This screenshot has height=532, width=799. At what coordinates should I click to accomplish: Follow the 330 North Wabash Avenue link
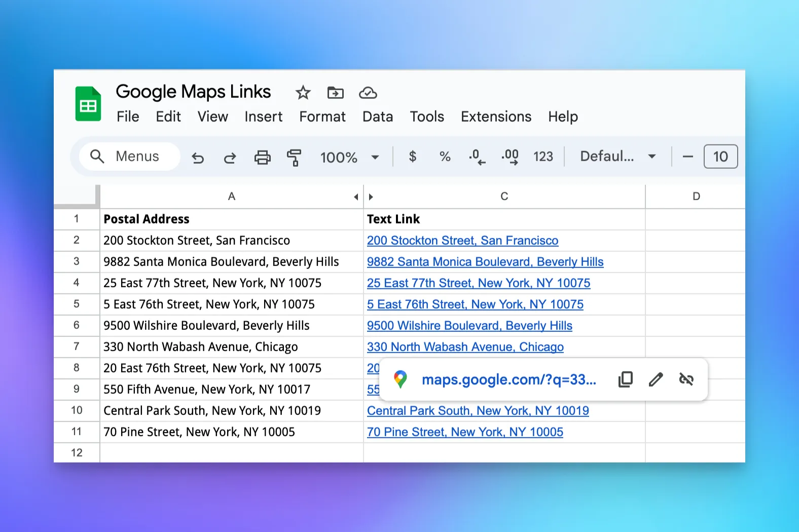465,347
